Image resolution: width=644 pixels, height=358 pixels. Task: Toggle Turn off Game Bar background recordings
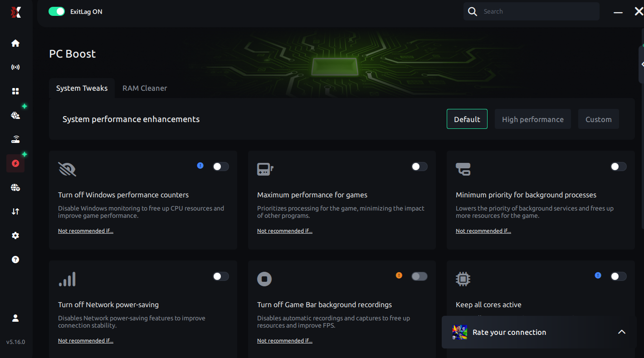click(x=420, y=276)
